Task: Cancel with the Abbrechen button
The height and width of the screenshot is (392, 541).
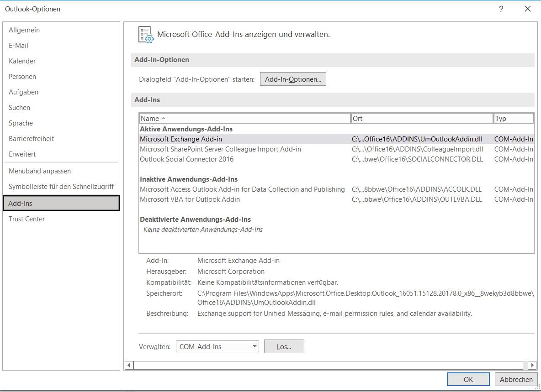Action: 516,379
